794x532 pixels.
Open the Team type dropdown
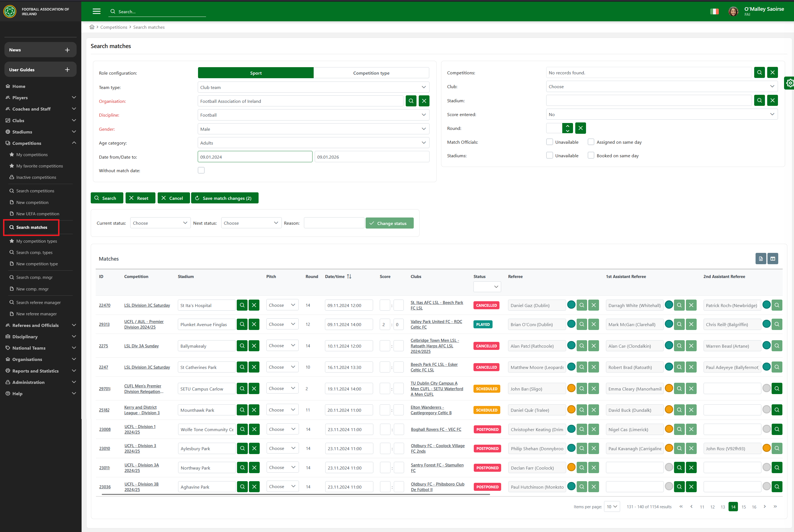[313, 87]
